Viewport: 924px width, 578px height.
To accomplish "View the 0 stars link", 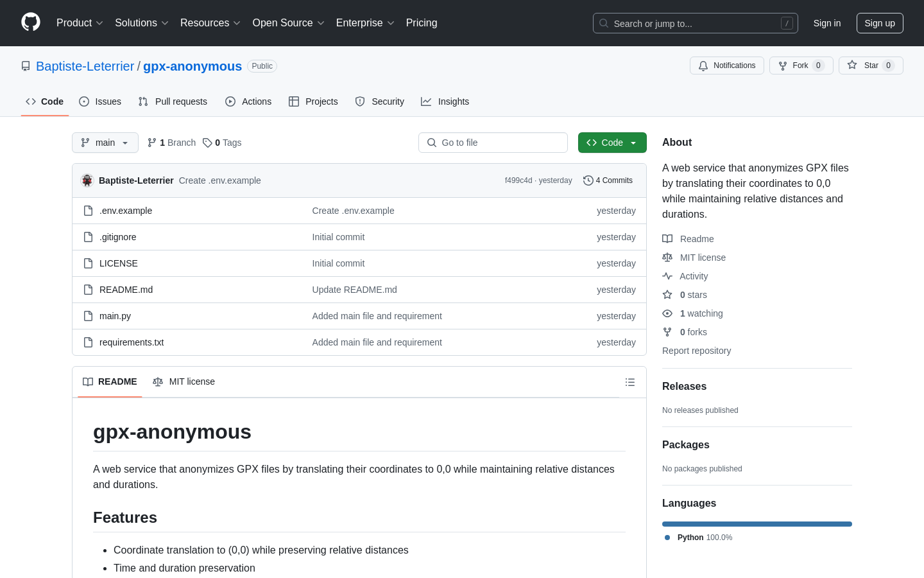I will coord(685,295).
